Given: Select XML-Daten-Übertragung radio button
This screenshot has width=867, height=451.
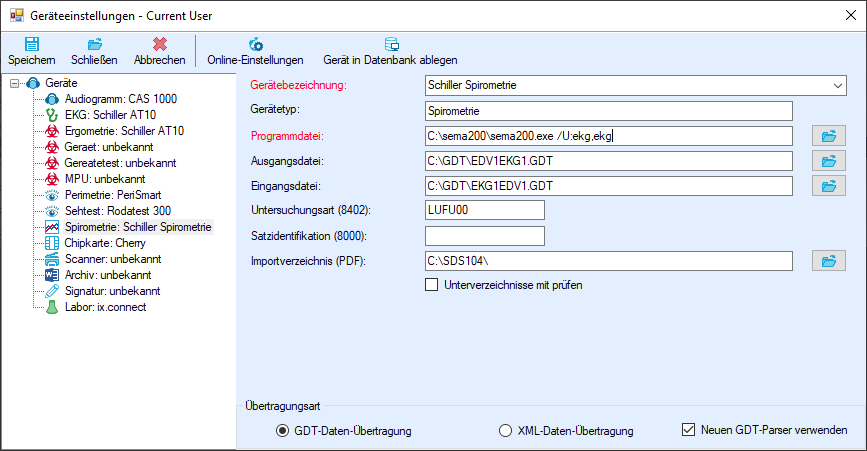Looking at the screenshot, I should pyautogui.click(x=505, y=431).
